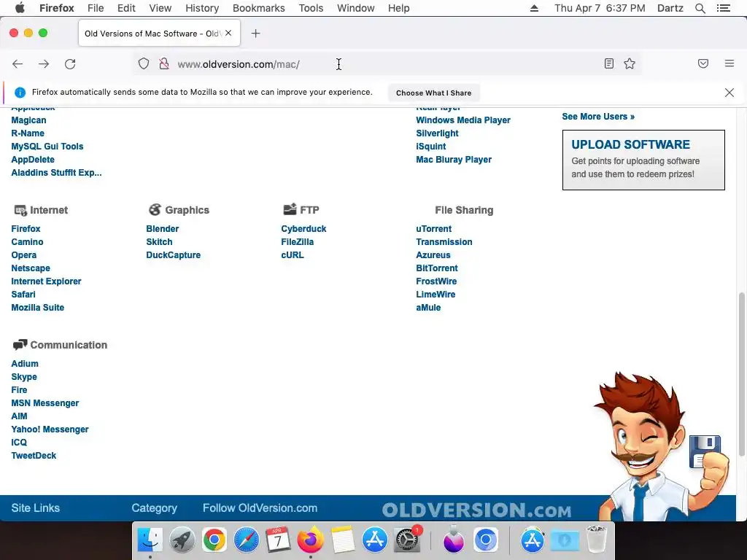Screen dimensions: 747x560
Task: Launch Safari compass icon from Dock
Action: (247, 540)
